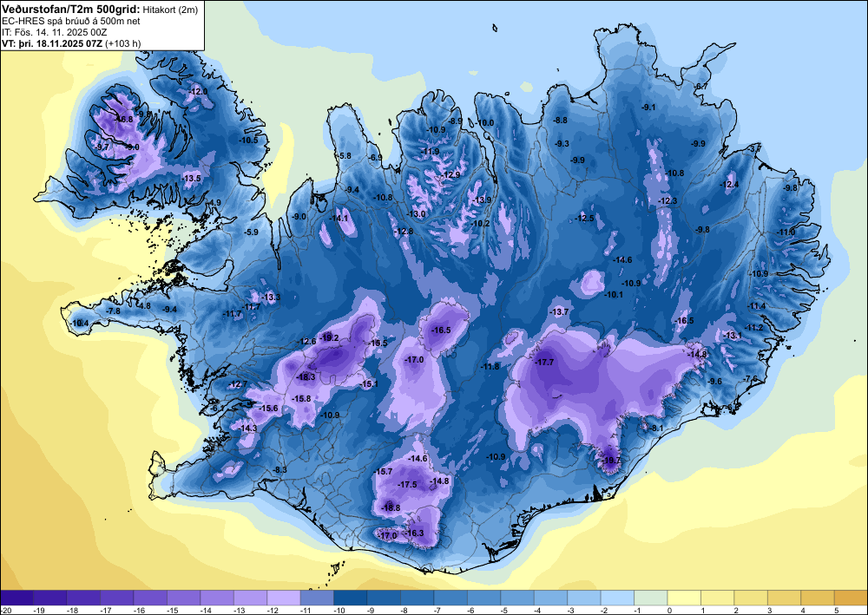Click the legend swatch between -1 and 0
868x615 pixels.
click(x=651, y=598)
